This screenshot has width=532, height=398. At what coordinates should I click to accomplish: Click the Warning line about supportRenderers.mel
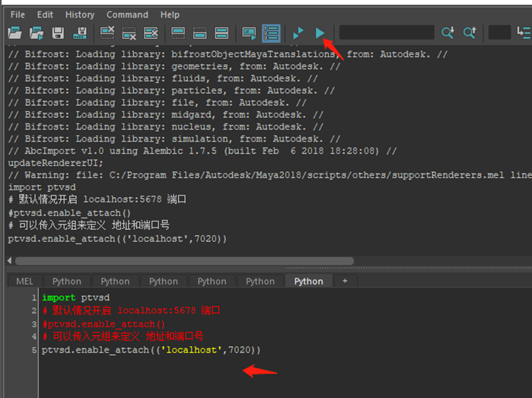point(269,175)
